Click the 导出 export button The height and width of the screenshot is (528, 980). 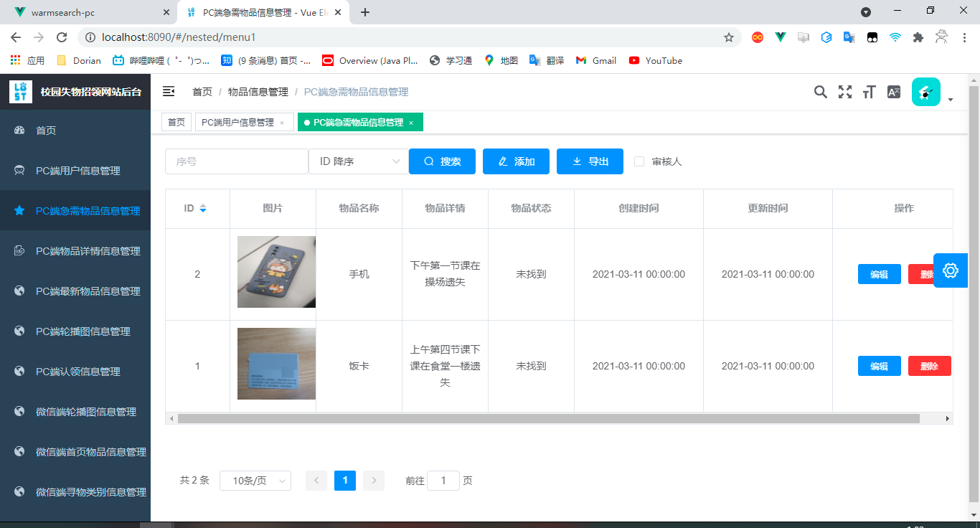(590, 161)
